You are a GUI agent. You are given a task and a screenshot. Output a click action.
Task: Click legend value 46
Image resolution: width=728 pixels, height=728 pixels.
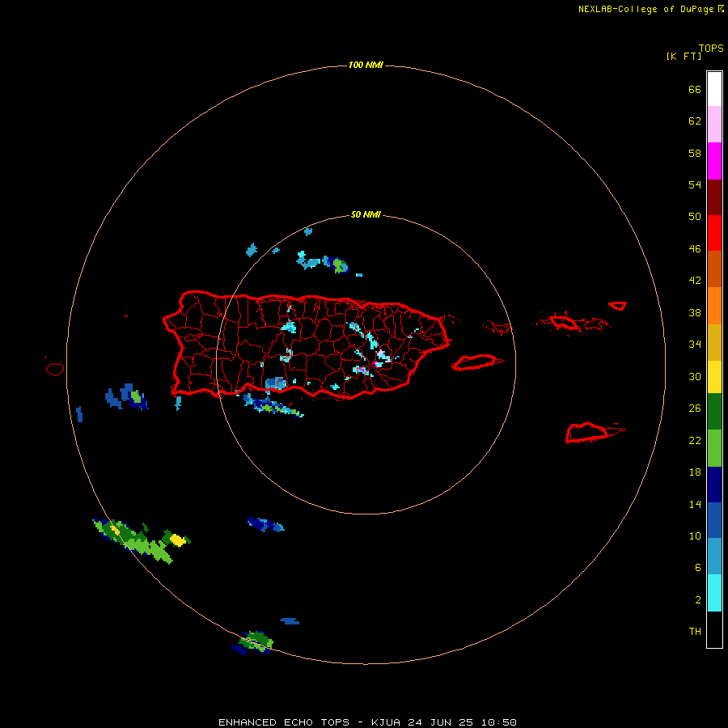coord(695,249)
